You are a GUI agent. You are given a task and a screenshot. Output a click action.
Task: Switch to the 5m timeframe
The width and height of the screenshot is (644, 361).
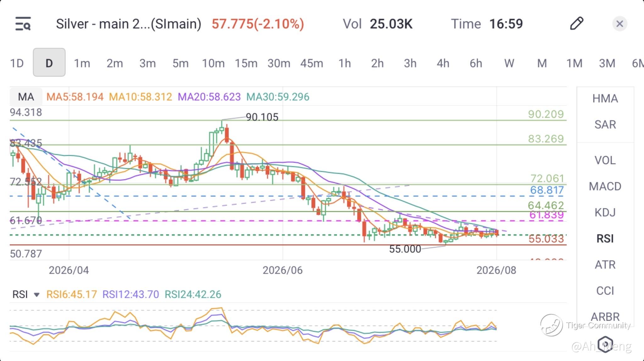pos(180,63)
